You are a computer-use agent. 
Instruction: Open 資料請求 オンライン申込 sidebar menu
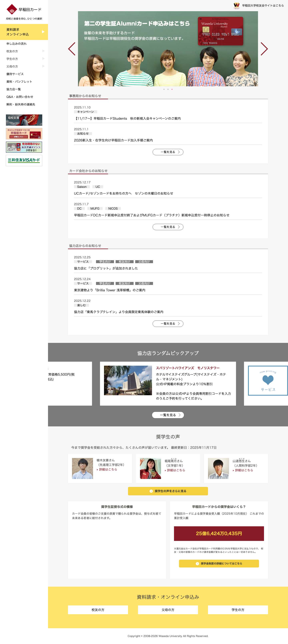coord(24,32)
